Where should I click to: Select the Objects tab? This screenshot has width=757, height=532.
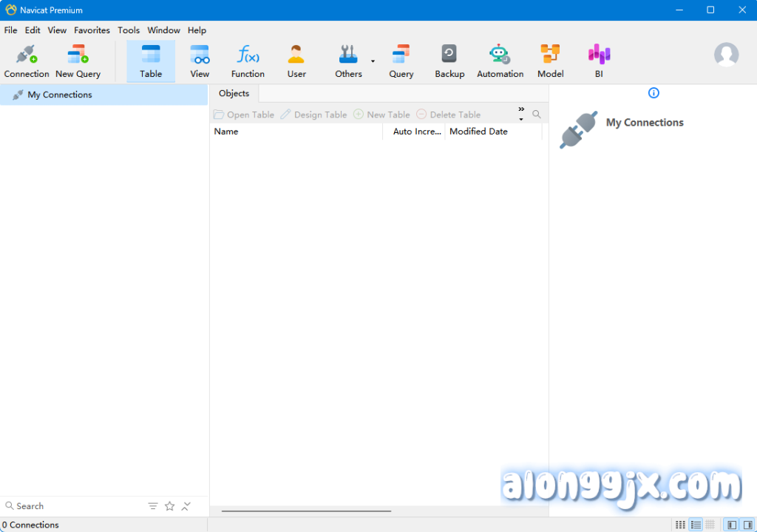tap(234, 94)
